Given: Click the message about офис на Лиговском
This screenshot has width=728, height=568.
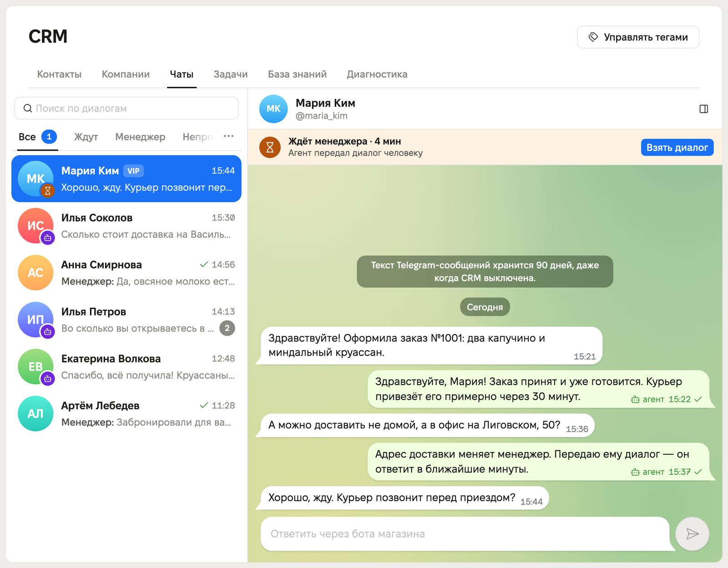Looking at the screenshot, I should point(427,425).
